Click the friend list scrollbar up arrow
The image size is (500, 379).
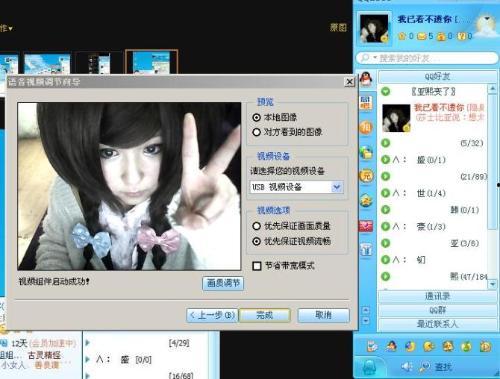click(x=492, y=89)
